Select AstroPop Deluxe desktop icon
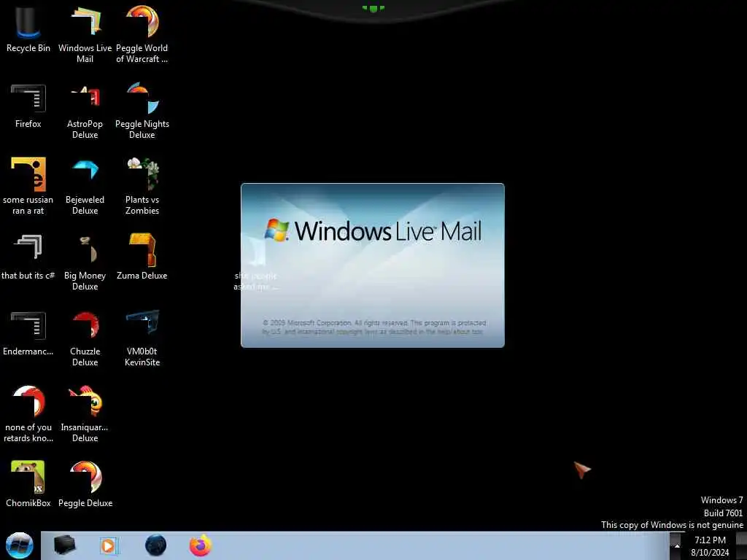747x560 pixels. (85, 111)
